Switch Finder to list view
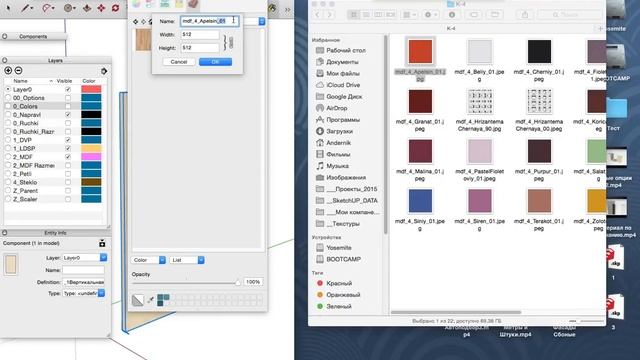Viewport: 640px width, 360px height. click(366, 15)
